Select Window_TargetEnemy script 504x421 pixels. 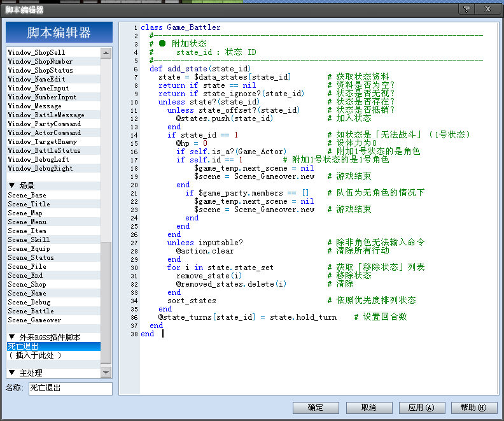point(53,141)
